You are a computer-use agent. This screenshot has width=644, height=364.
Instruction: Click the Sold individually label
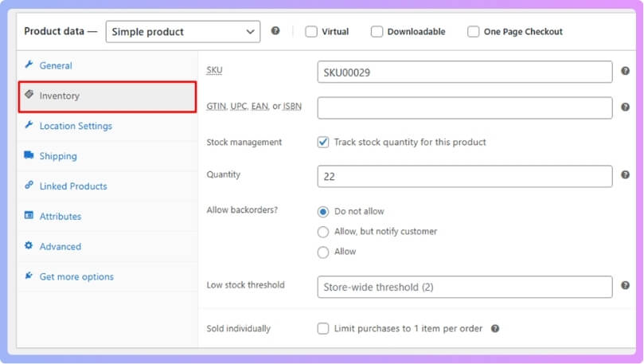tap(238, 329)
